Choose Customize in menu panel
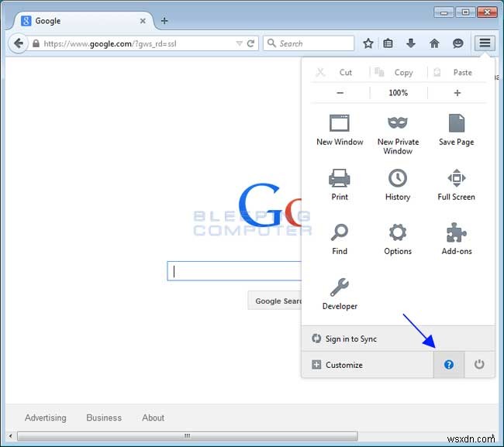Image resolution: width=504 pixels, height=447 pixels. (x=368, y=365)
